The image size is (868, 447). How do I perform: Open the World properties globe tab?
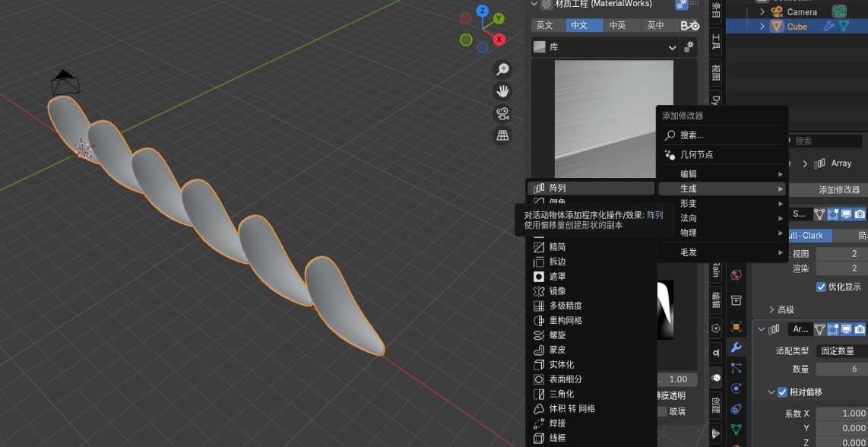(736, 275)
